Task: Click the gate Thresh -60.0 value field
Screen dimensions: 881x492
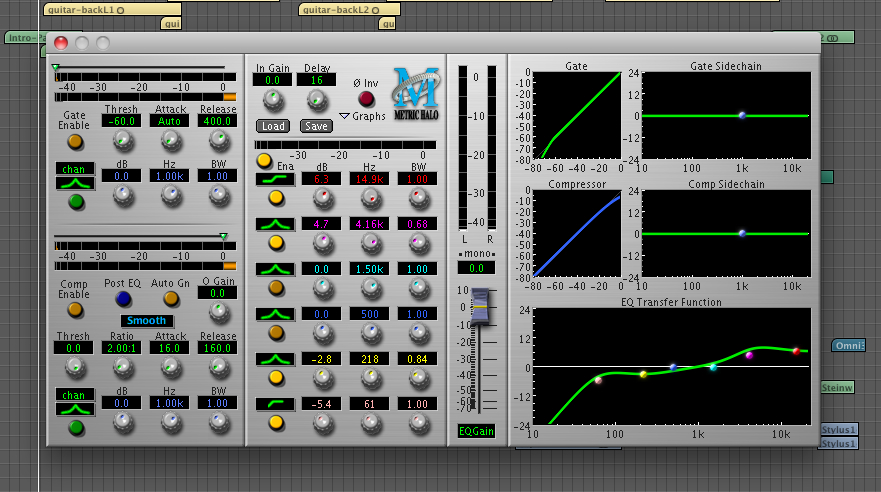Action: click(x=121, y=121)
